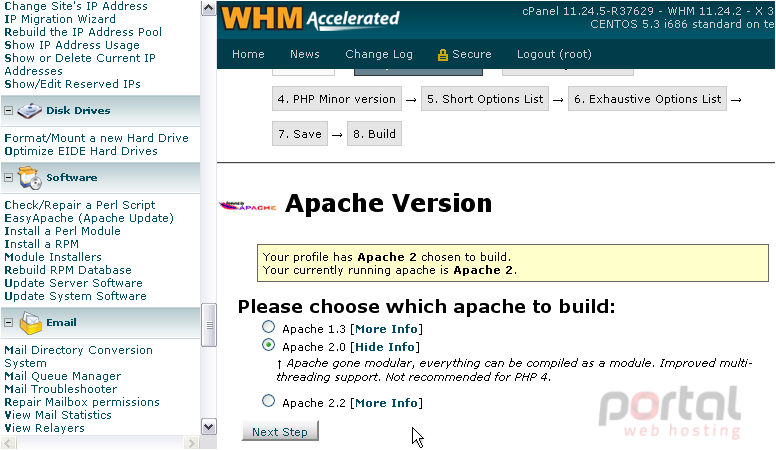
Task: Click sidebar scrollbar up arrow
Action: coord(208,8)
